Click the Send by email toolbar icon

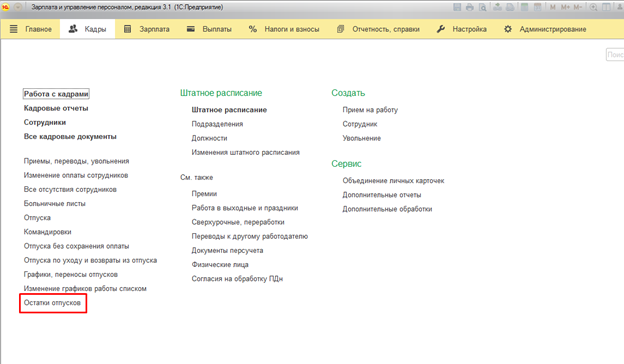click(x=497, y=7)
